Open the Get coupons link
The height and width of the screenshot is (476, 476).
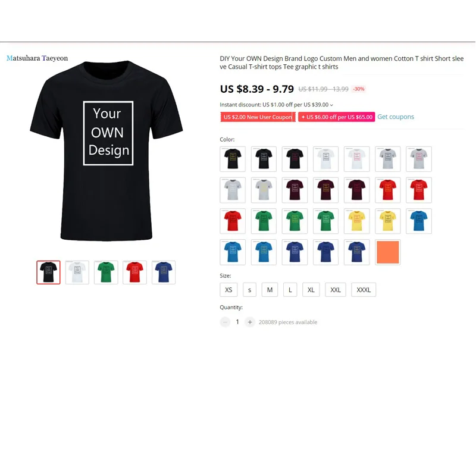[x=396, y=117]
